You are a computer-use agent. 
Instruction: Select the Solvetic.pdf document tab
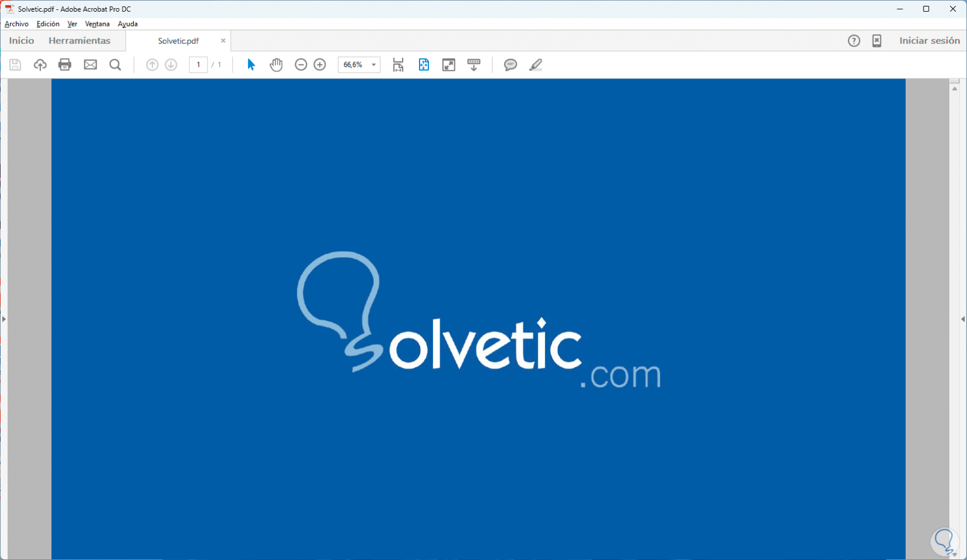(178, 41)
